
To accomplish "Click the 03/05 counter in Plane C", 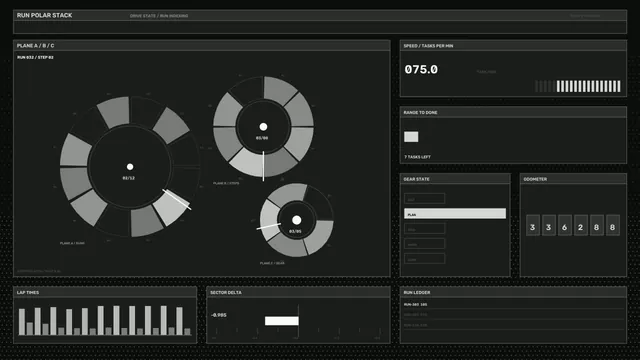I will [x=295, y=231].
